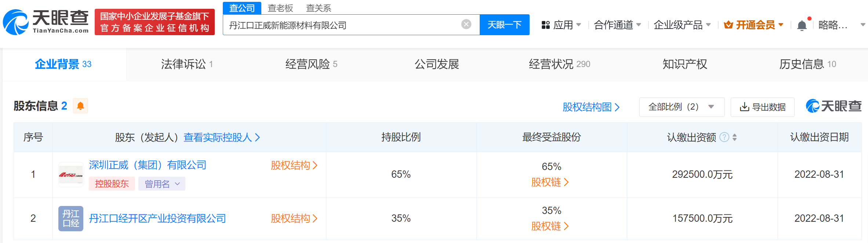The width and height of the screenshot is (868, 243).
Task: Expand the 应用 dropdown menu
Action: coord(579,25)
